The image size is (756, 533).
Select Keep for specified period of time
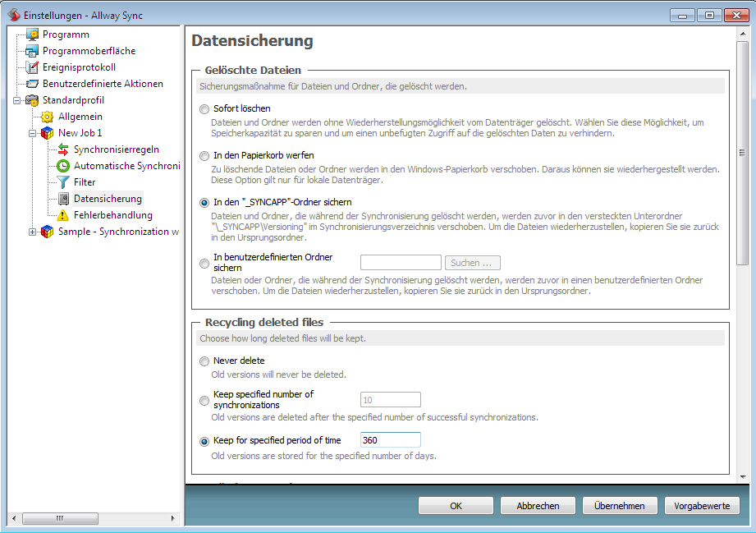pos(204,441)
